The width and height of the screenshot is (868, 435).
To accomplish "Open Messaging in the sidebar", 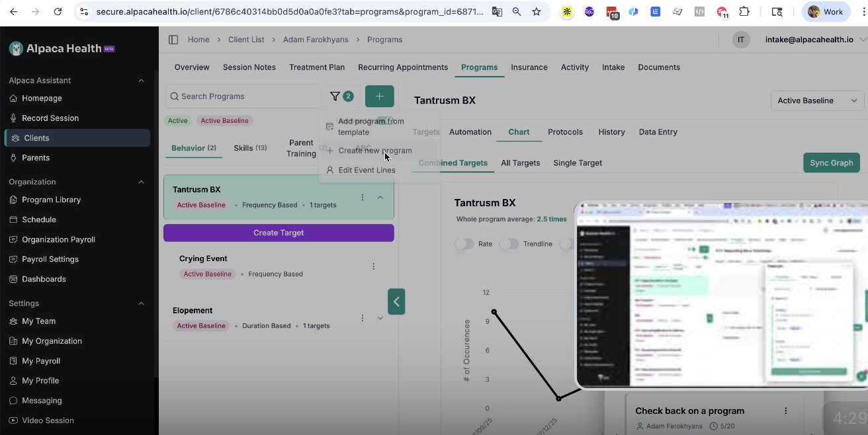I will click(x=42, y=401).
